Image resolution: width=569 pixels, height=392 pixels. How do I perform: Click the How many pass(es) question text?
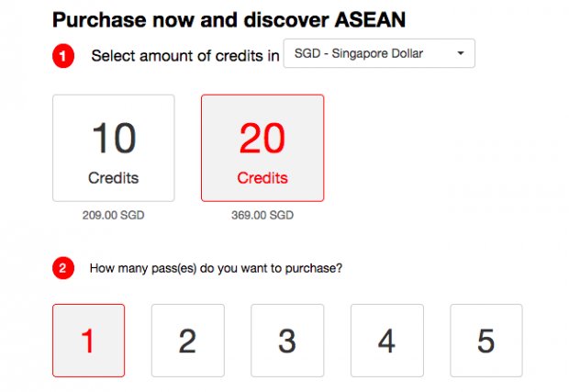pyautogui.click(x=216, y=269)
